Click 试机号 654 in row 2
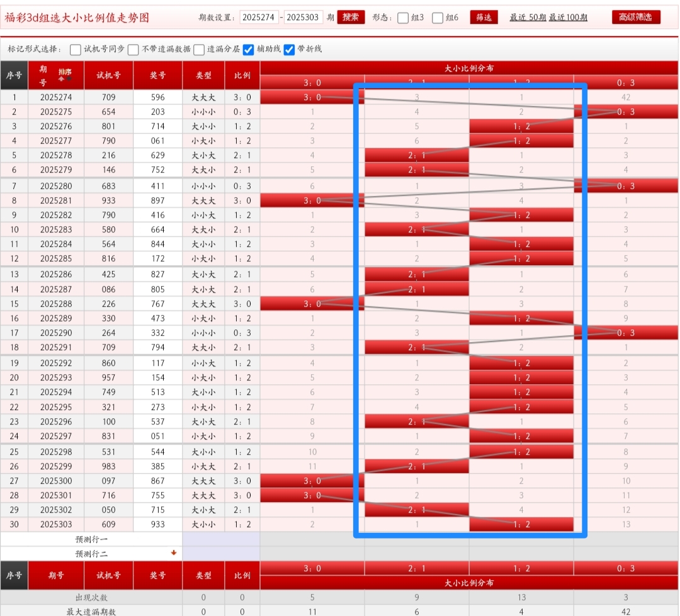 pos(108,112)
